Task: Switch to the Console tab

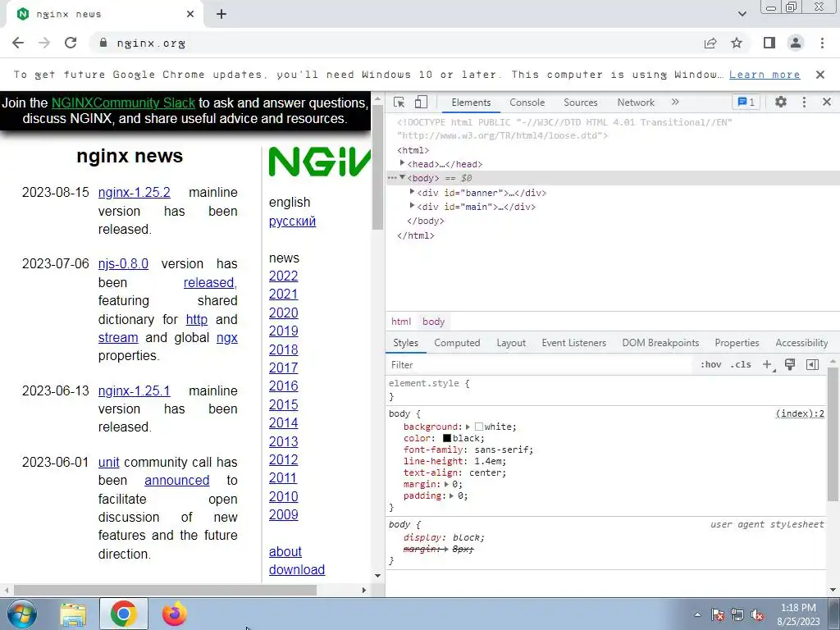Action: (527, 103)
